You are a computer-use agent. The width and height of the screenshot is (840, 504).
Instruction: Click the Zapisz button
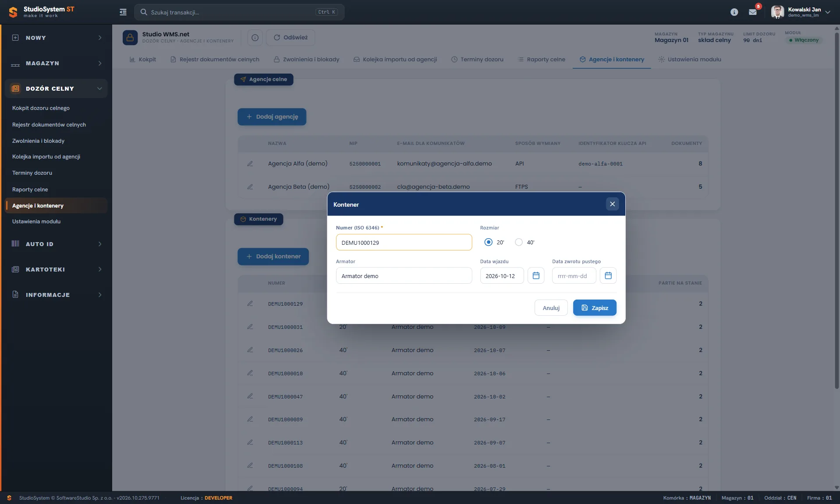click(x=595, y=308)
